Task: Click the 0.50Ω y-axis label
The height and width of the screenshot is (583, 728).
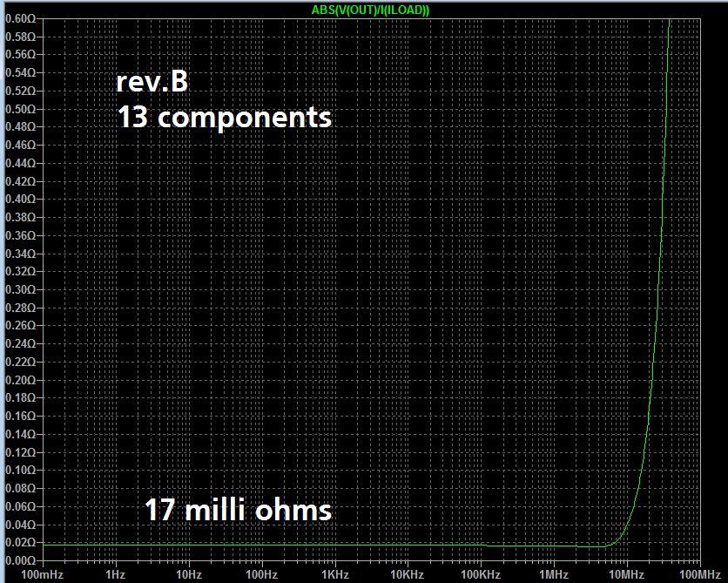Action: click(x=20, y=109)
